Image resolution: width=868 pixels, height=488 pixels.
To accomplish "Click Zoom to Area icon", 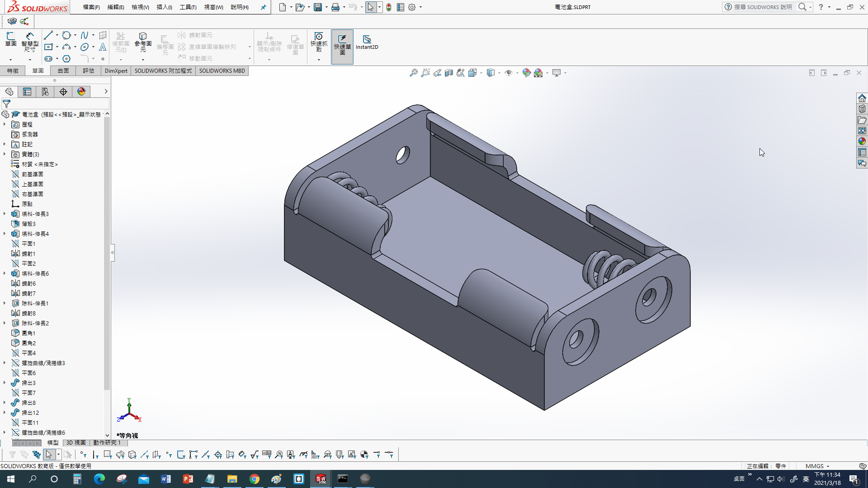I will click(425, 73).
